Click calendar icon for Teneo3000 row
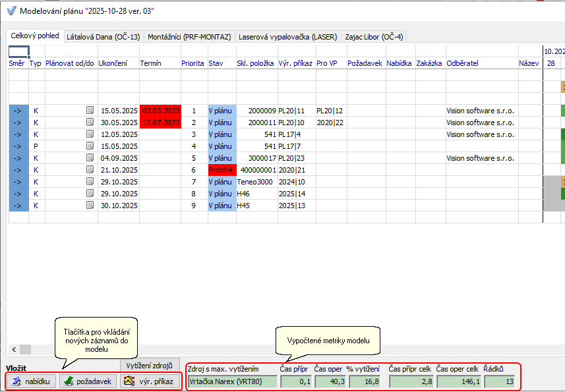The height and width of the screenshot is (392, 565). 90,182
